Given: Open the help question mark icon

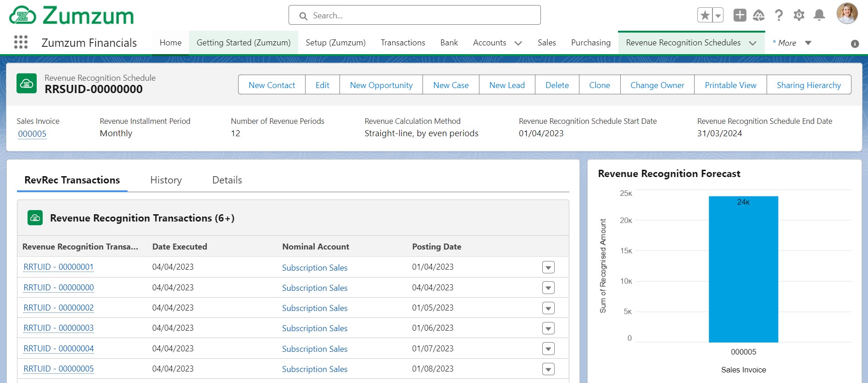Looking at the screenshot, I should click(x=779, y=15).
